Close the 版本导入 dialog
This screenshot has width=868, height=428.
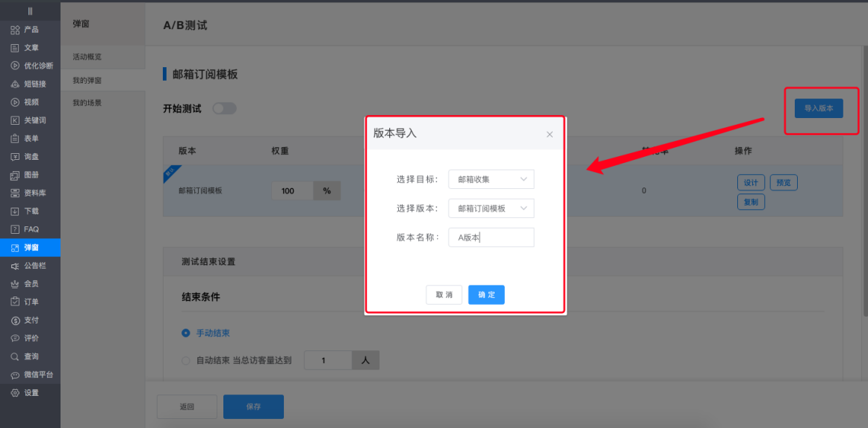(x=550, y=134)
